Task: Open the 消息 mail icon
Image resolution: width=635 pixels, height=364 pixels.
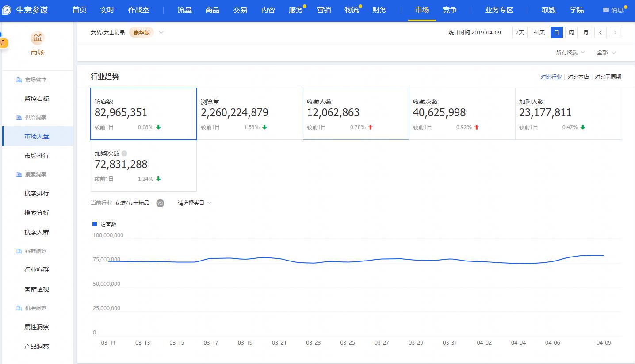Action: point(606,10)
